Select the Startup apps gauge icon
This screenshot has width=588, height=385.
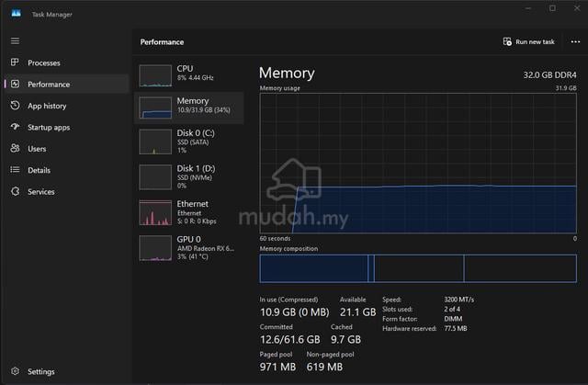(15, 127)
